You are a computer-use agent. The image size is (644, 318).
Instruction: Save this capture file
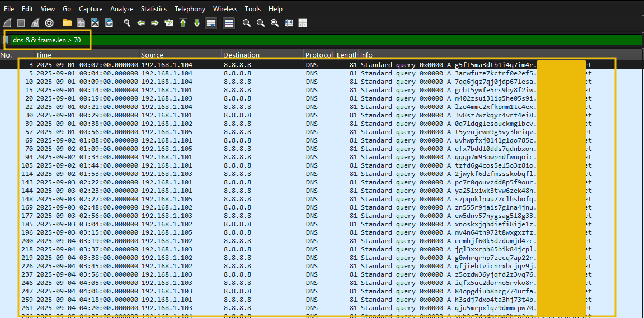81,23
